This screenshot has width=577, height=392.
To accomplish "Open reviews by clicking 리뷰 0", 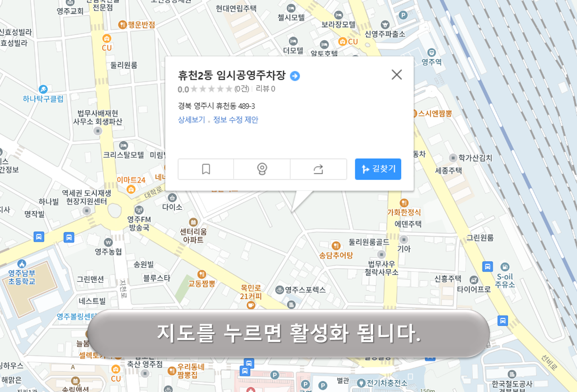I will pos(266,89).
